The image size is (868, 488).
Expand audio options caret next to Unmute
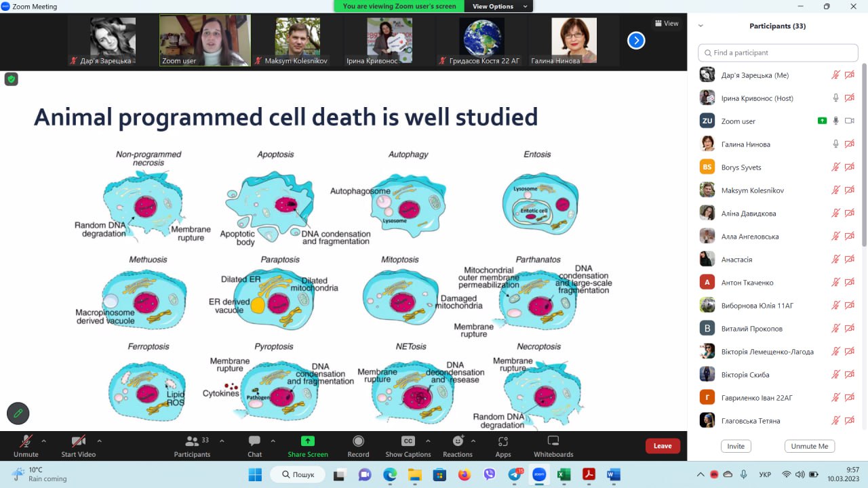pyautogui.click(x=44, y=441)
